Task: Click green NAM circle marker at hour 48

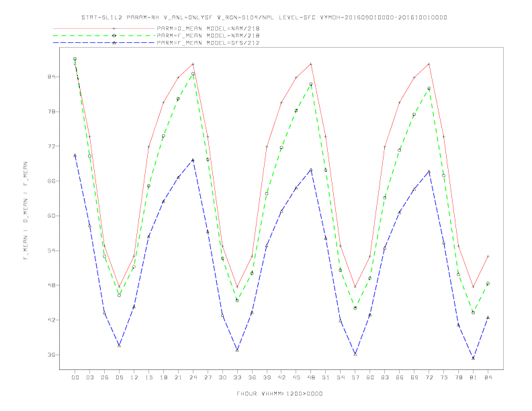Action: tap(311, 84)
